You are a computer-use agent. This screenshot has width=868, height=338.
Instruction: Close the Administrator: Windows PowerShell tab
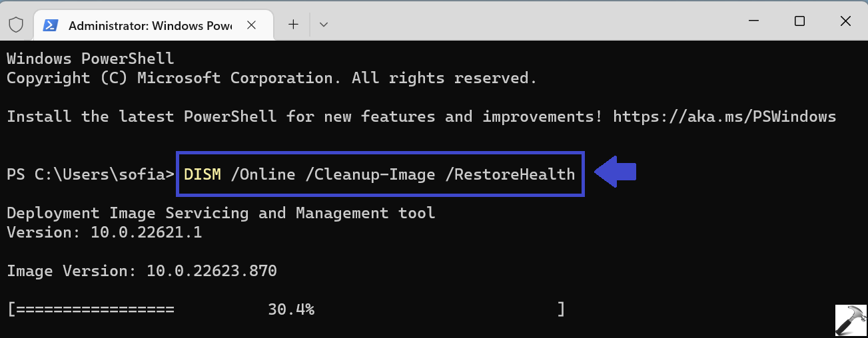[x=252, y=25]
